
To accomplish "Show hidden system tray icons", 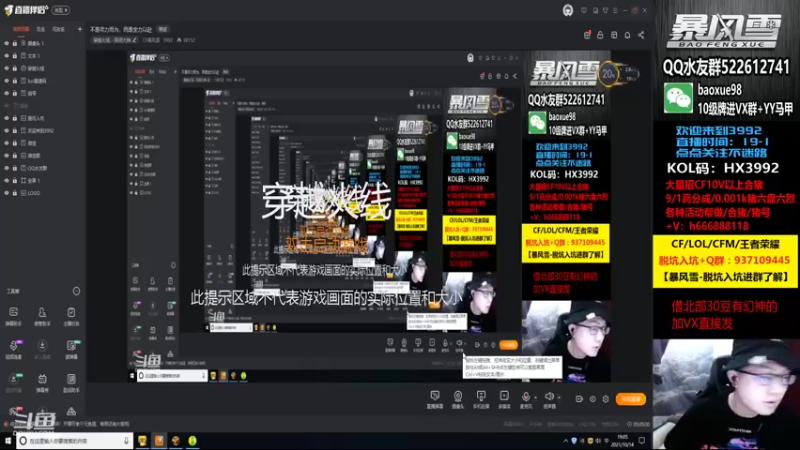I will tap(565, 441).
